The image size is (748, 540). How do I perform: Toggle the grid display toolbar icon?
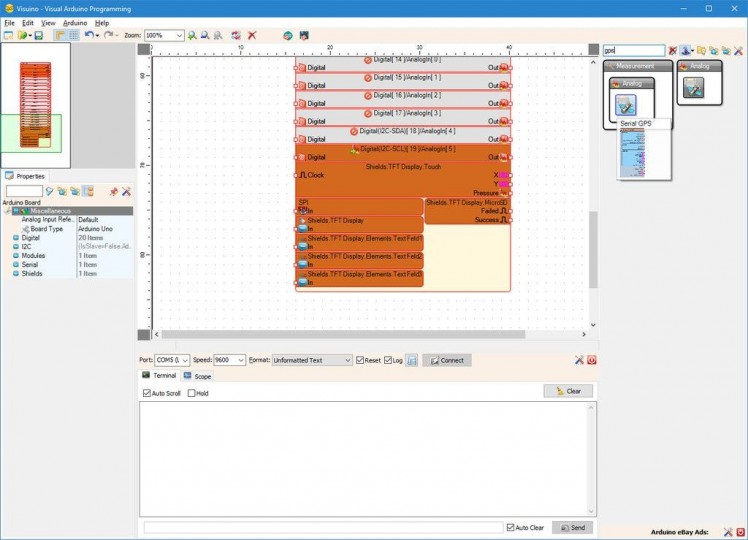73,35
